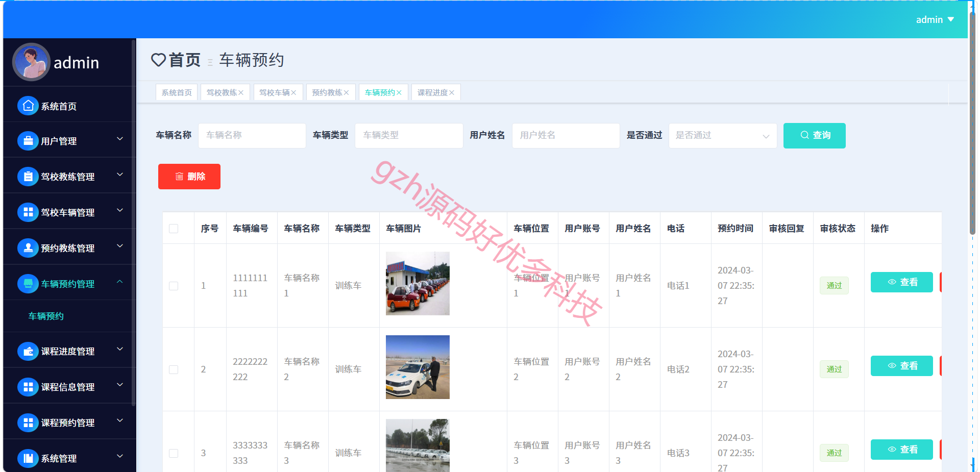Close the 车辆预约 tab with its X
This screenshot has height=472, width=980.
click(399, 92)
